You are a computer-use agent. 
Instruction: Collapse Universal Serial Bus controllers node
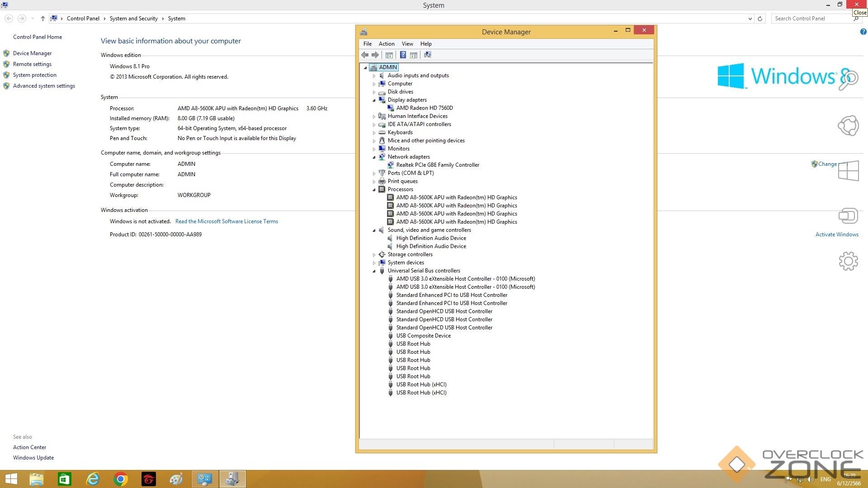point(374,271)
